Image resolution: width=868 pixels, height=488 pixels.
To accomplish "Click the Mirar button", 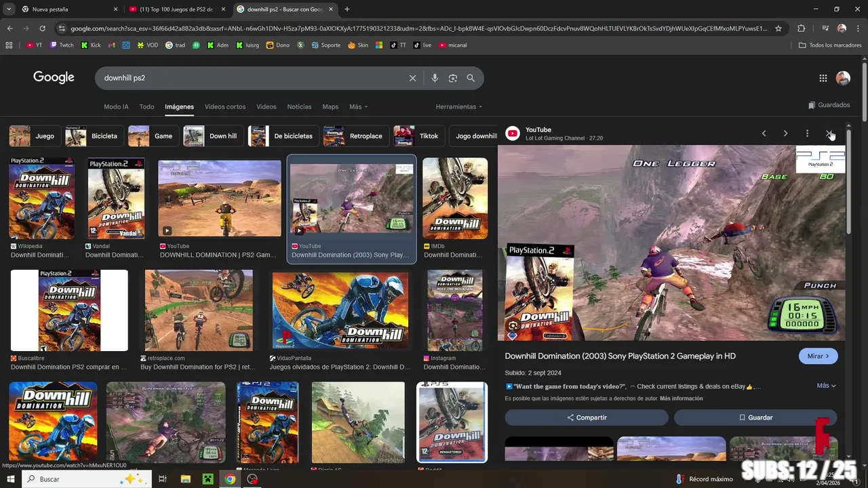I will click(x=818, y=356).
